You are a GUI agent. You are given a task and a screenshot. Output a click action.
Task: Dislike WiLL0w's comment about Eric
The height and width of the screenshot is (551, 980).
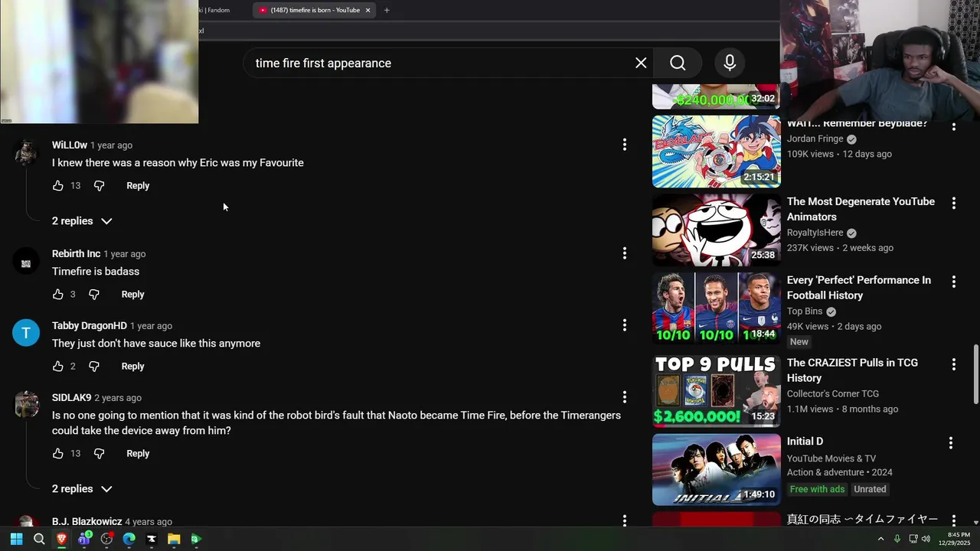[99, 186]
